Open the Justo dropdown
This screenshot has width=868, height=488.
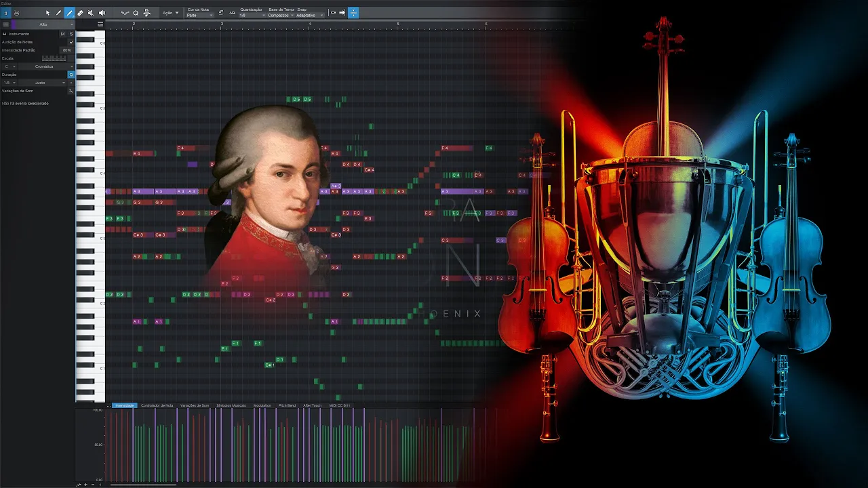point(42,83)
